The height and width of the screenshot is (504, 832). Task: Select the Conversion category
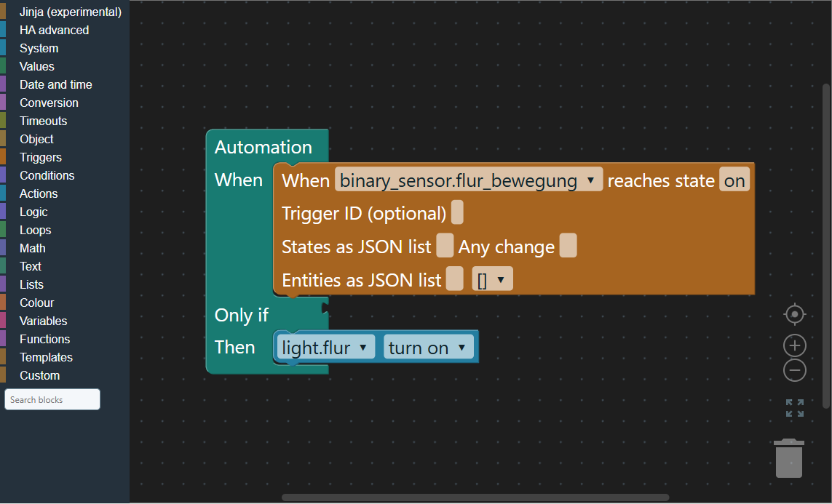coord(65,103)
